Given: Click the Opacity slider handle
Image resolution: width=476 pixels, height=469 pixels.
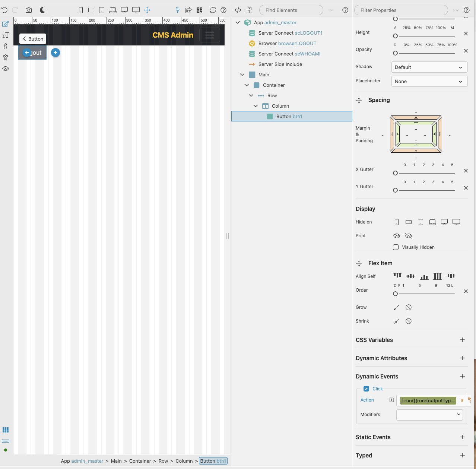Looking at the screenshot, I should click(x=396, y=53).
